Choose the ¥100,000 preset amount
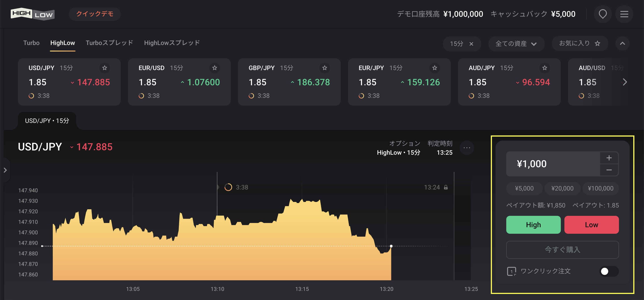This screenshot has width=644, height=300. click(600, 188)
